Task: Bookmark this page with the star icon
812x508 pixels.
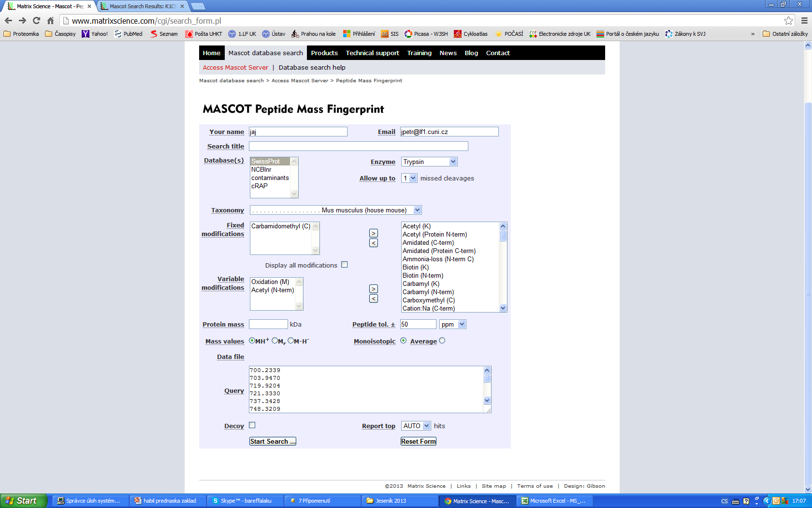Action: tap(788, 20)
